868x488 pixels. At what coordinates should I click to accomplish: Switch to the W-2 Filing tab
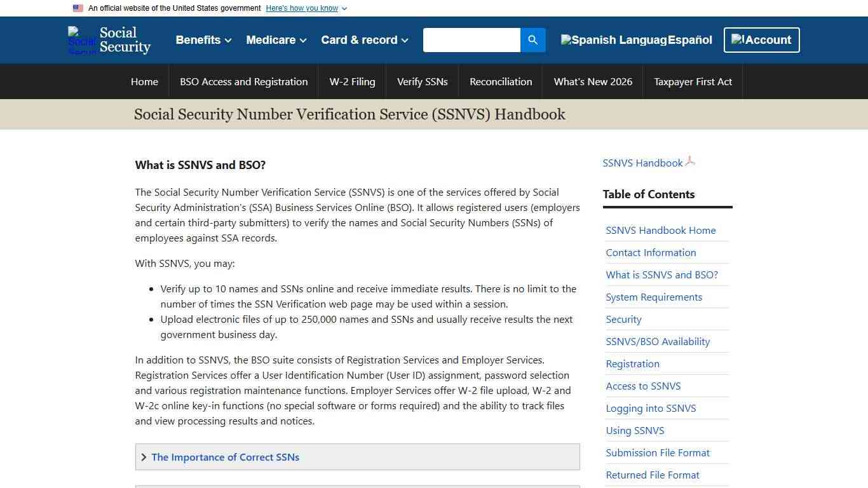352,81
